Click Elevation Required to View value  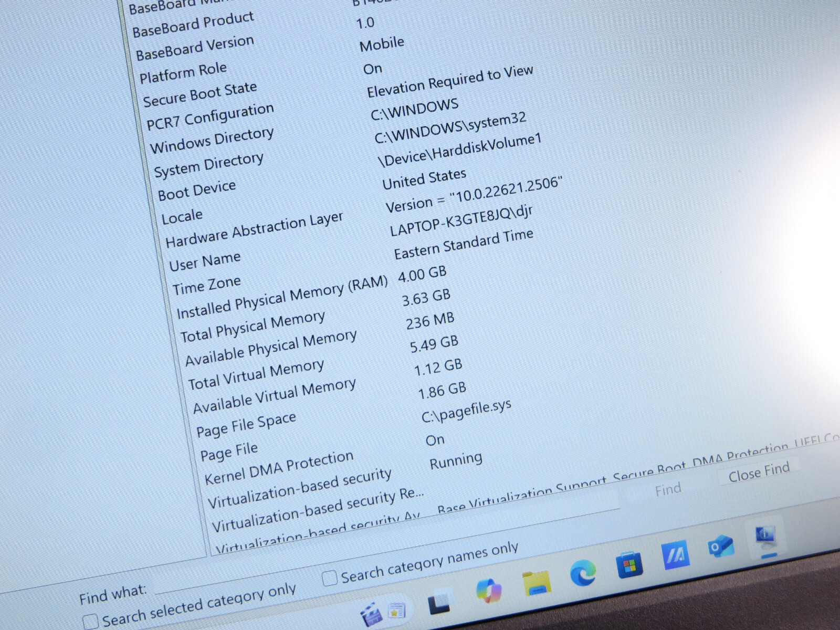click(x=450, y=81)
